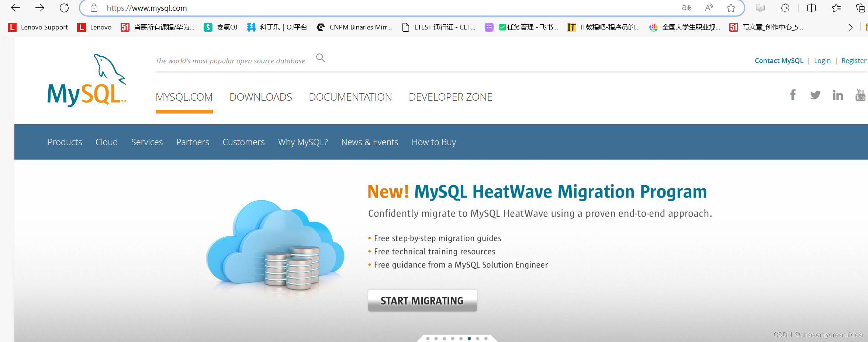Open the Lenovo bookmark
Screen dimensions: 868x342
94,27
